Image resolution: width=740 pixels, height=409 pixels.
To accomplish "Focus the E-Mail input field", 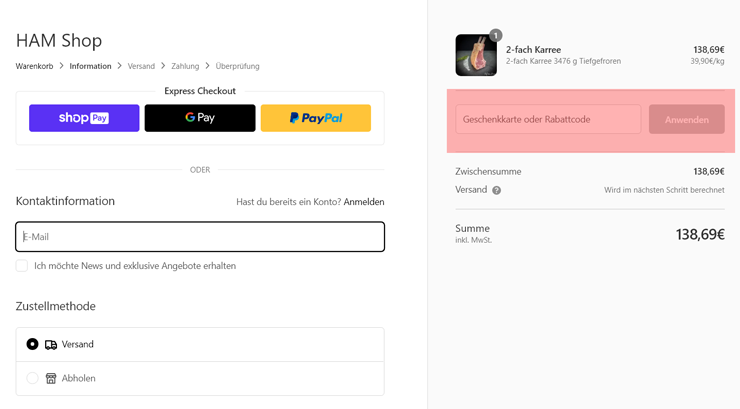I will tap(200, 237).
